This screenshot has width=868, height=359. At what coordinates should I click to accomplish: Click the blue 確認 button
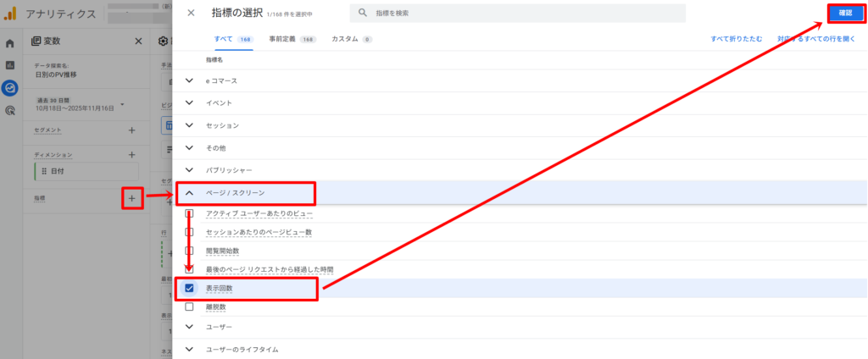coord(845,13)
